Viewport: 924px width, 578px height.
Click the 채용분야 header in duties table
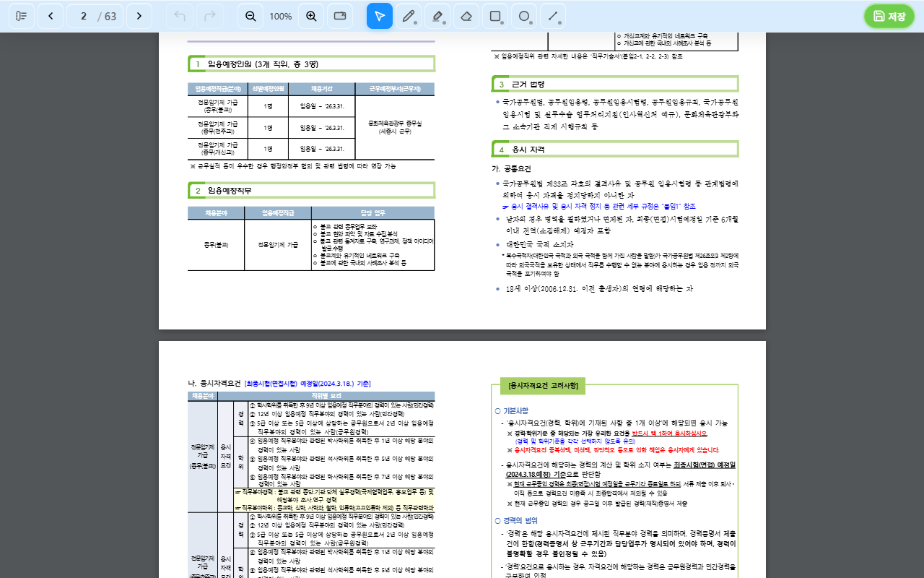click(216, 213)
